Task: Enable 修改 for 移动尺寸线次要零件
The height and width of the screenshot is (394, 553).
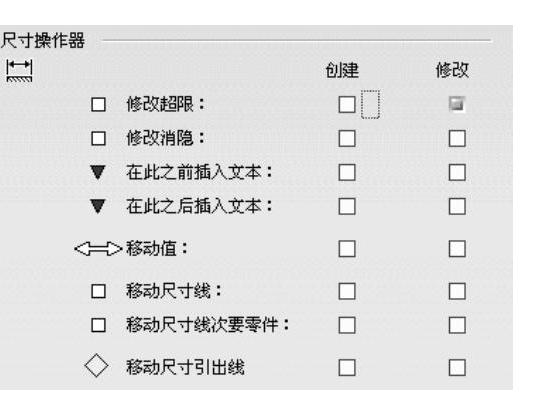Action: coord(457,325)
